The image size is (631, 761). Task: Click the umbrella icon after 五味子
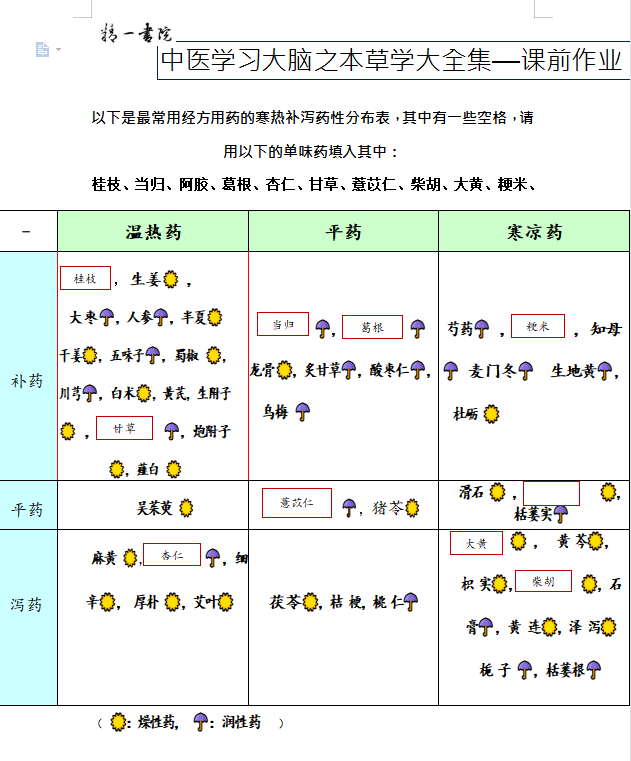pyautogui.click(x=153, y=355)
